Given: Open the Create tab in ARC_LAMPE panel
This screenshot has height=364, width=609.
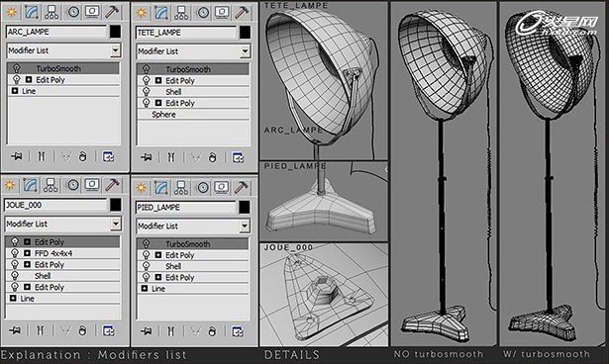Looking at the screenshot, I should point(11,13).
